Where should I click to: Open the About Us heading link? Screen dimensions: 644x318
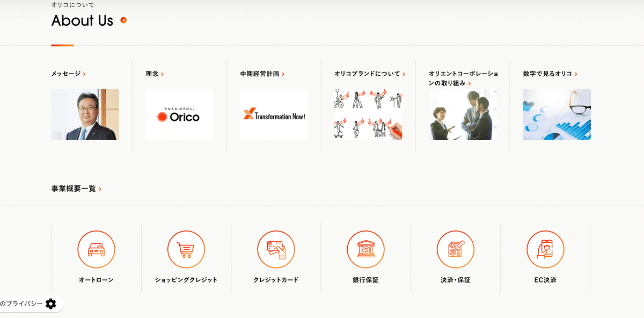(82, 20)
